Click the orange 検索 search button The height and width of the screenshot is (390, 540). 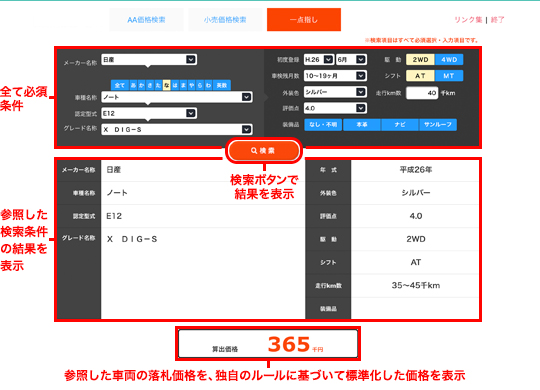point(264,151)
